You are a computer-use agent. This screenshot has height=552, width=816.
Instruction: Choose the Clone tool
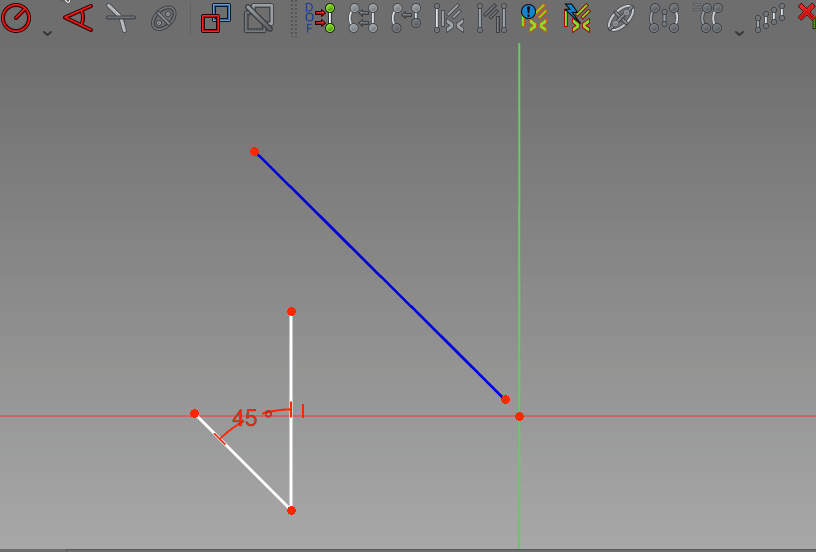tap(711, 17)
